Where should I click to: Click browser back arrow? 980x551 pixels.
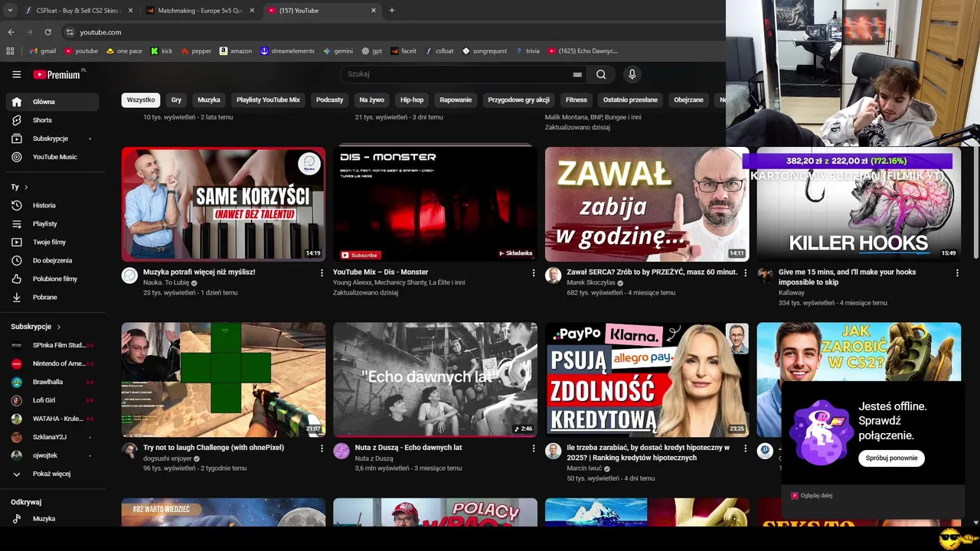coord(11,32)
